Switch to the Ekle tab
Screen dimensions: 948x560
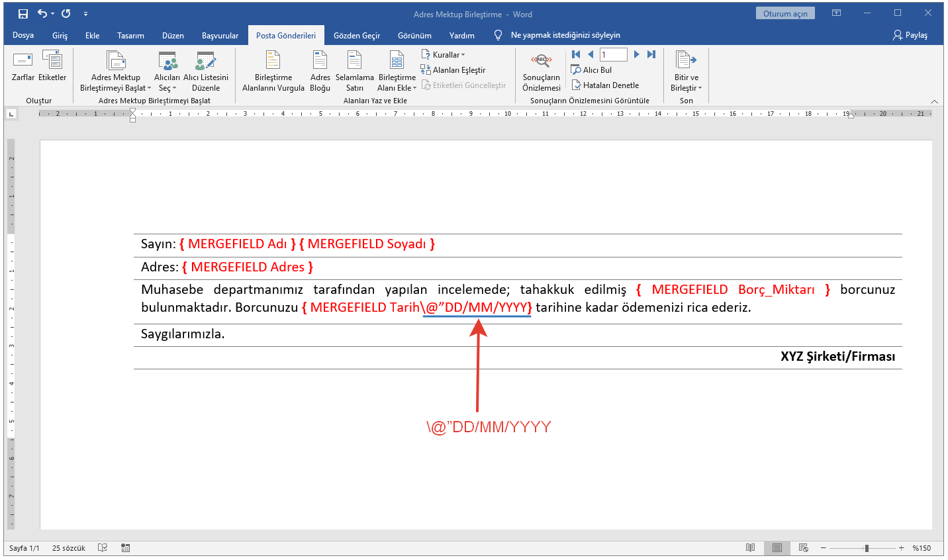(x=92, y=36)
